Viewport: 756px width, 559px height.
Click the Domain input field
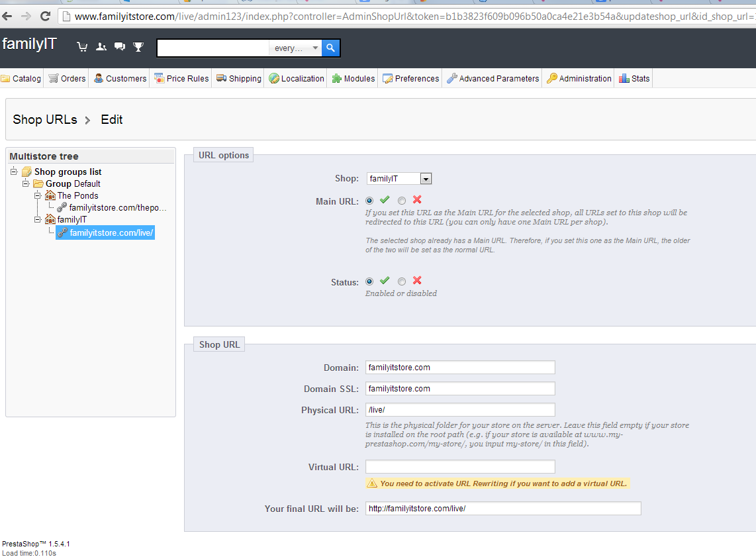[460, 368]
